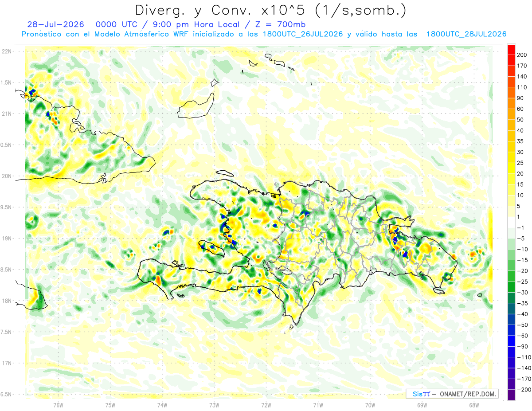Click the '69W' longitude label
Image resolution: width=532 pixels, height=411 pixels.
pos(422,405)
